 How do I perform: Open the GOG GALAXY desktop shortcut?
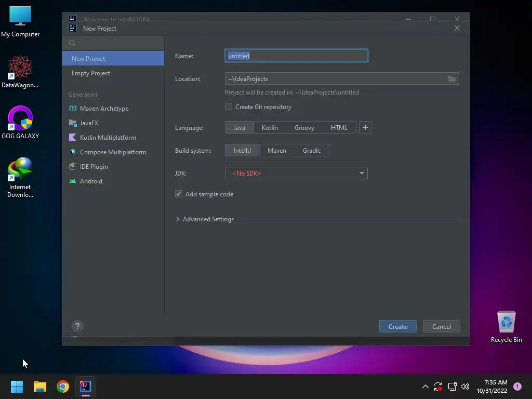coord(20,123)
